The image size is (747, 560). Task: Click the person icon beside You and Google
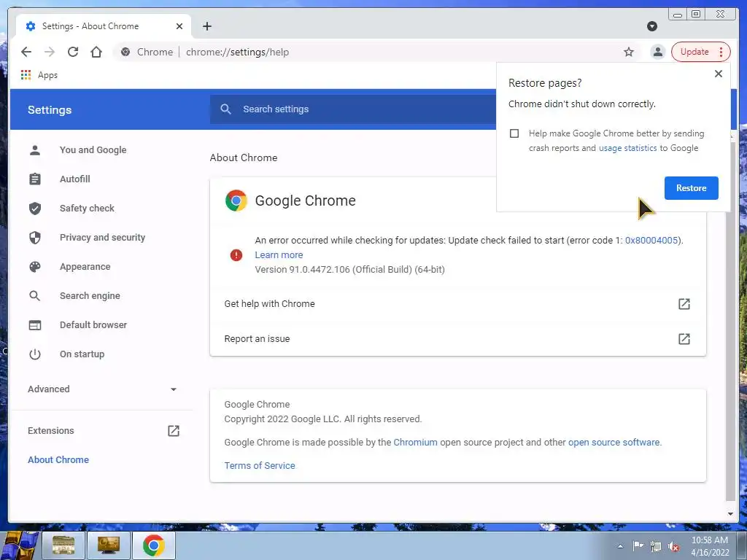35,150
